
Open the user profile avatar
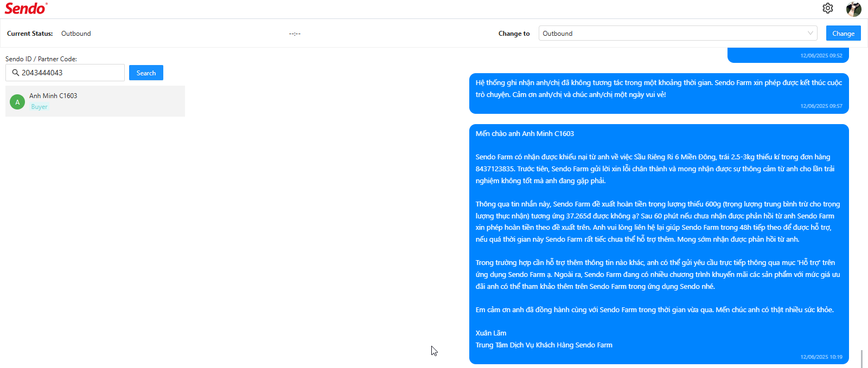[854, 9]
